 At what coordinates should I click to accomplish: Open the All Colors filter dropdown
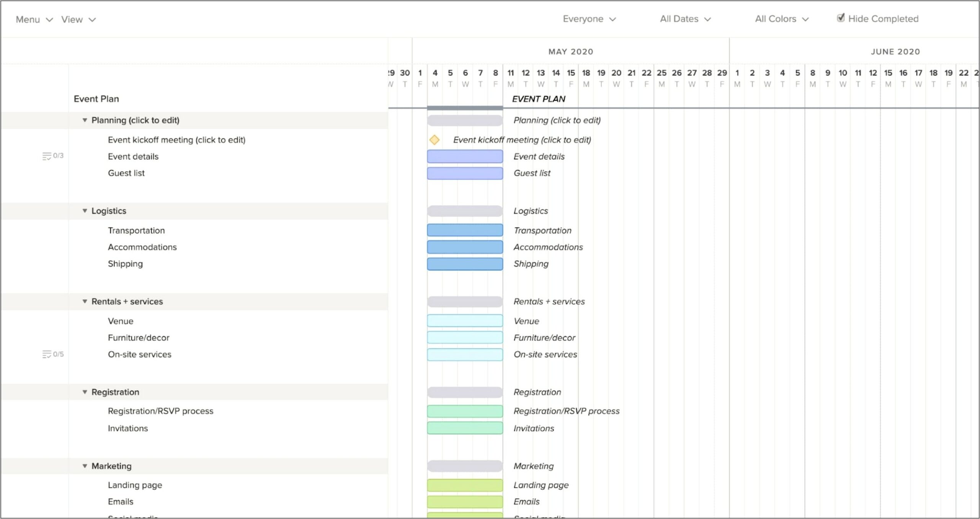781,19
